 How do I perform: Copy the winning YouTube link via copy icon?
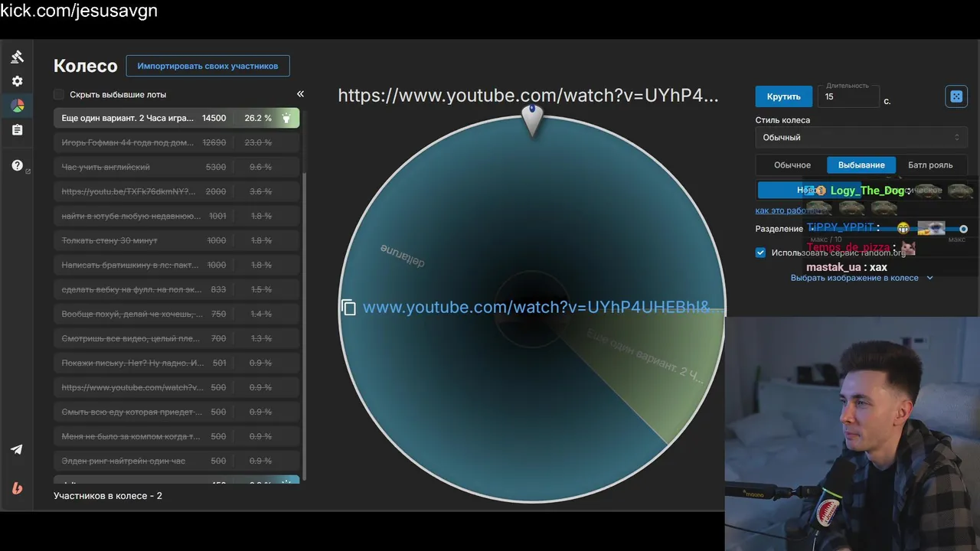349,308
